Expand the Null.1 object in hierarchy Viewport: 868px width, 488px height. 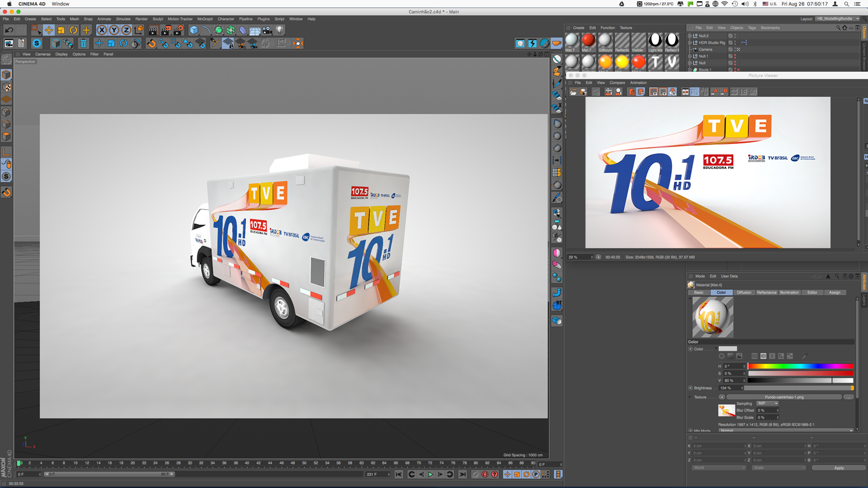690,56
